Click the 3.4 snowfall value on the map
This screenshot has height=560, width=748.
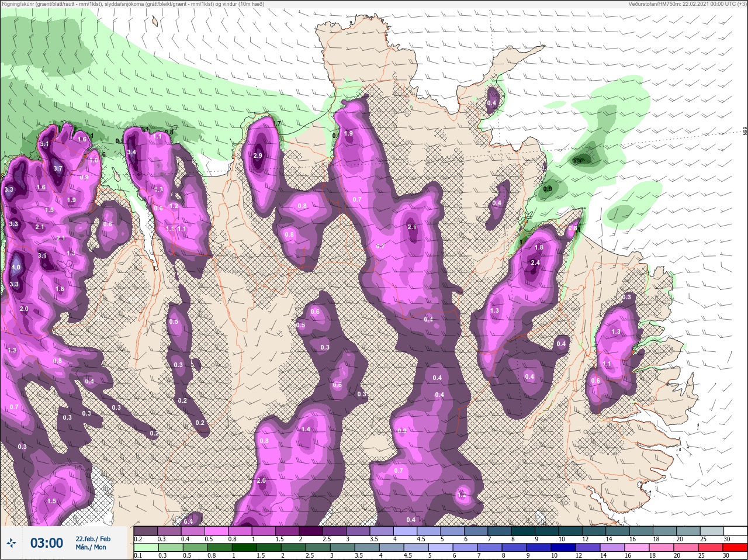coord(131,153)
